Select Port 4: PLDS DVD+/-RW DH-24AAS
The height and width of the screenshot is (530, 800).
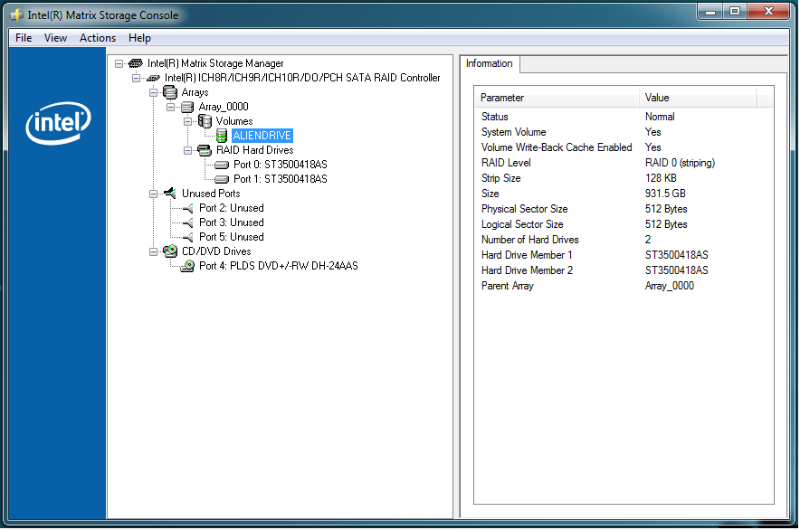coord(279,266)
